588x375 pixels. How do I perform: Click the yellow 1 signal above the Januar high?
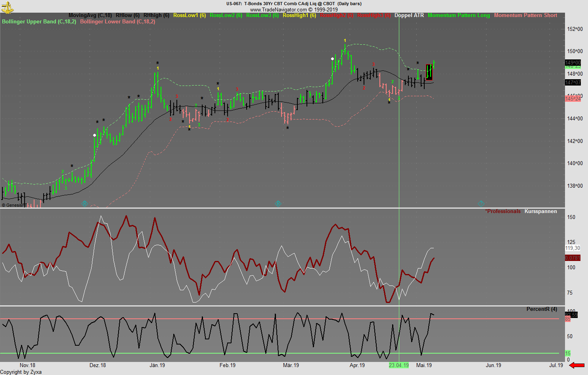158,67
